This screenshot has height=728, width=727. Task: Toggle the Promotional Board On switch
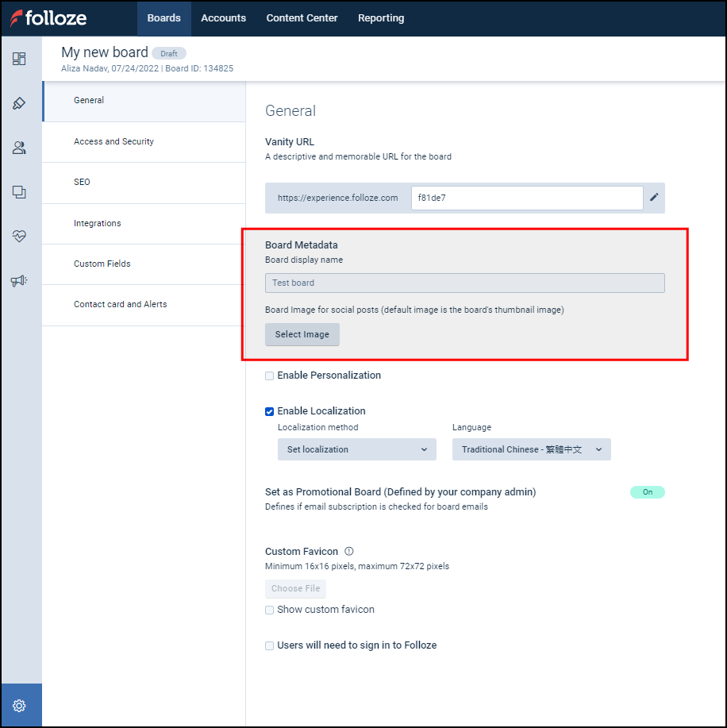click(647, 492)
